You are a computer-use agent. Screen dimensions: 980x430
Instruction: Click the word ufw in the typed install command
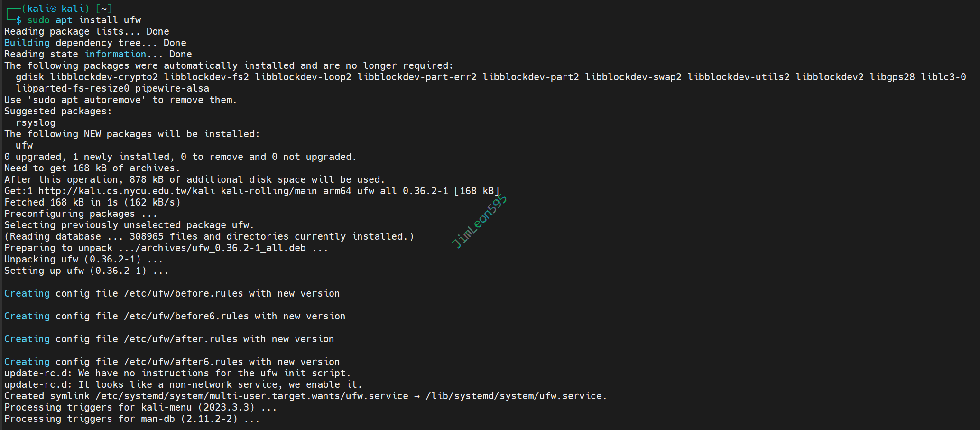[132, 20]
